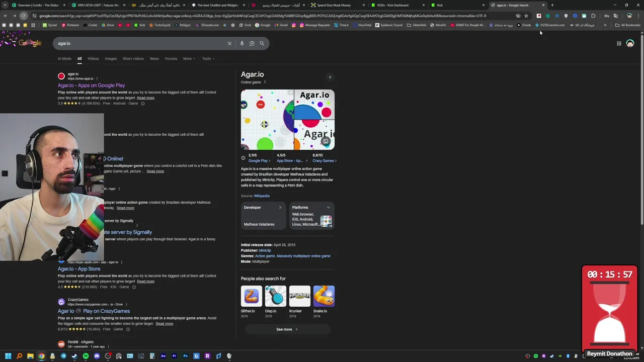
Task: Launch After Effects from taskbar
Action: 163,356
